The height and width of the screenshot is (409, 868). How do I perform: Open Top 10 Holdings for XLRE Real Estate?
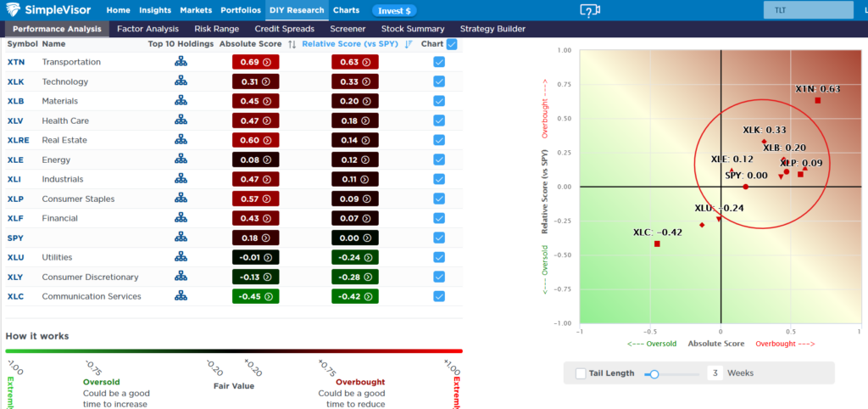[x=181, y=140]
